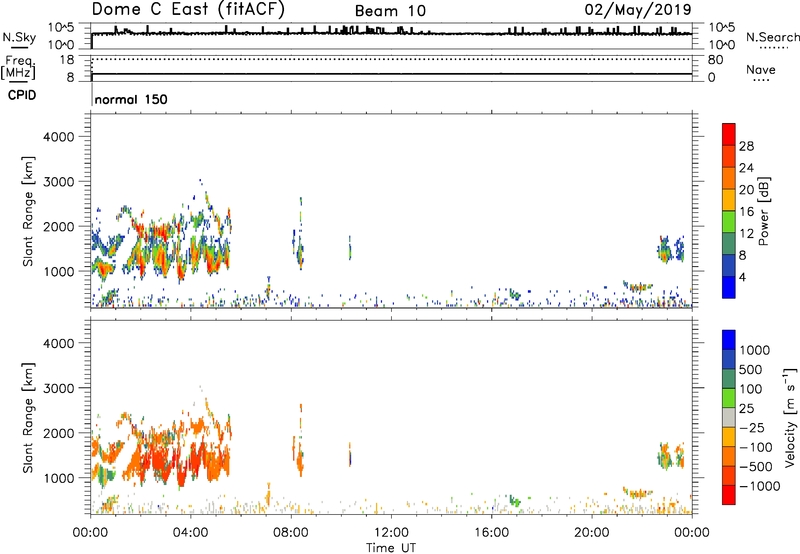800x554 pixels.
Task: Click the power backscatter streak near 08:20
Action: click(x=301, y=233)
